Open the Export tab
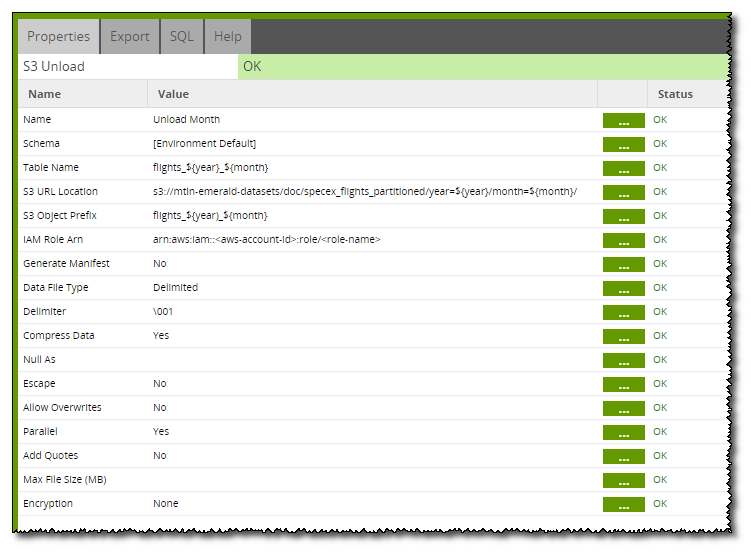Image resolution: width=751 pixels, height=552 pixels. coord(130,36)
